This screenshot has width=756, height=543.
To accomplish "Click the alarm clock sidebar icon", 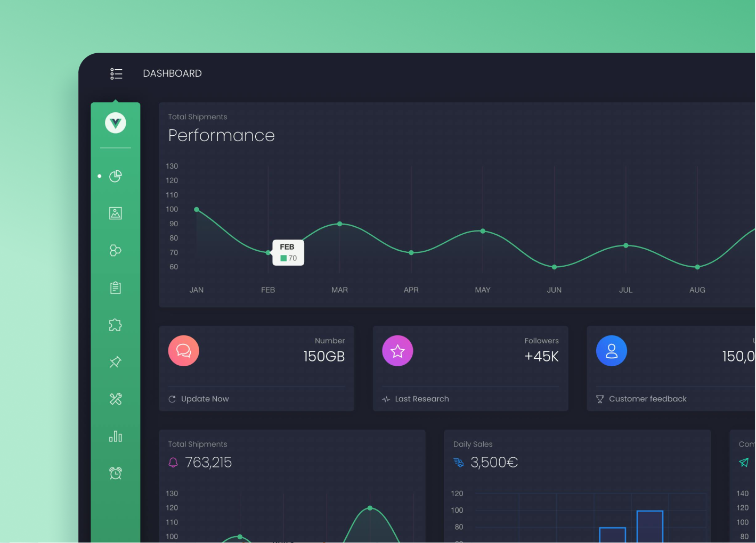I will coord(116,473).
